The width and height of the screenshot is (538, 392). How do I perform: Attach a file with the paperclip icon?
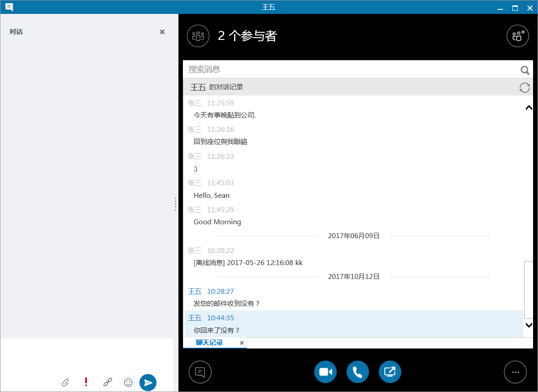65,383
